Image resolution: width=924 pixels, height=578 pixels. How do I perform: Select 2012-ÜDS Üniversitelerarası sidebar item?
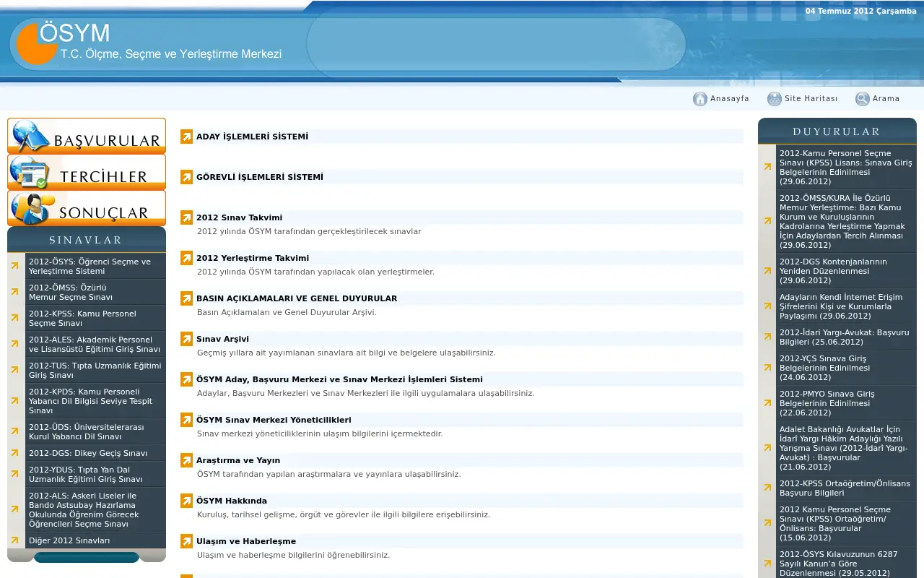click(86, 431)
